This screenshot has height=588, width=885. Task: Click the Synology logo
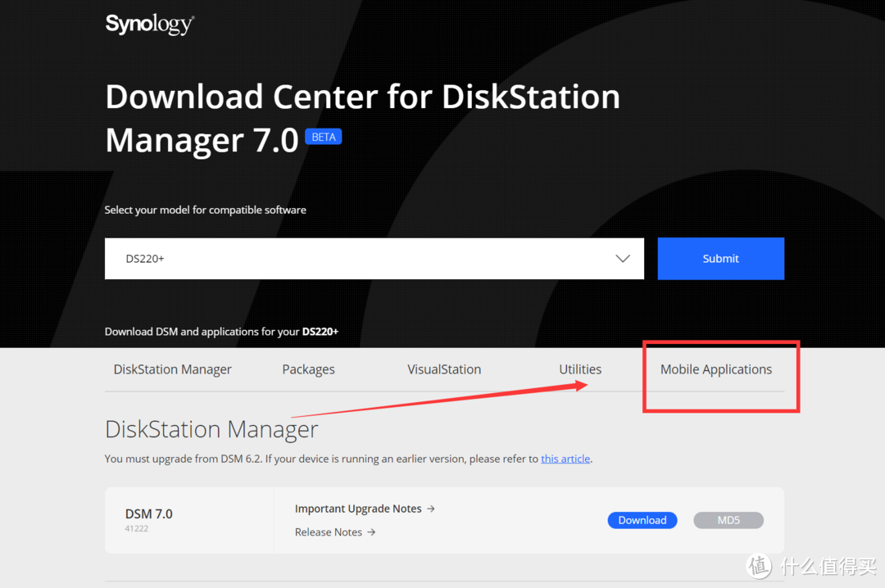coord(150,25)
